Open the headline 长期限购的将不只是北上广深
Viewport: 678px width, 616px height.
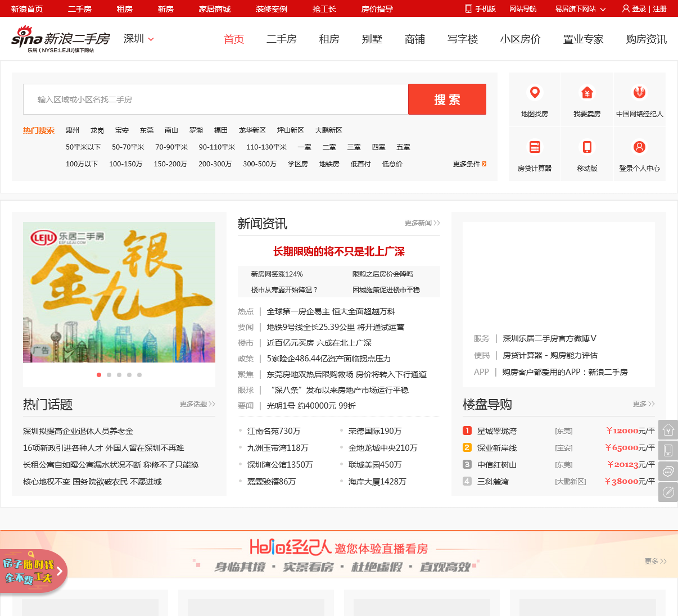coord(338,252)
